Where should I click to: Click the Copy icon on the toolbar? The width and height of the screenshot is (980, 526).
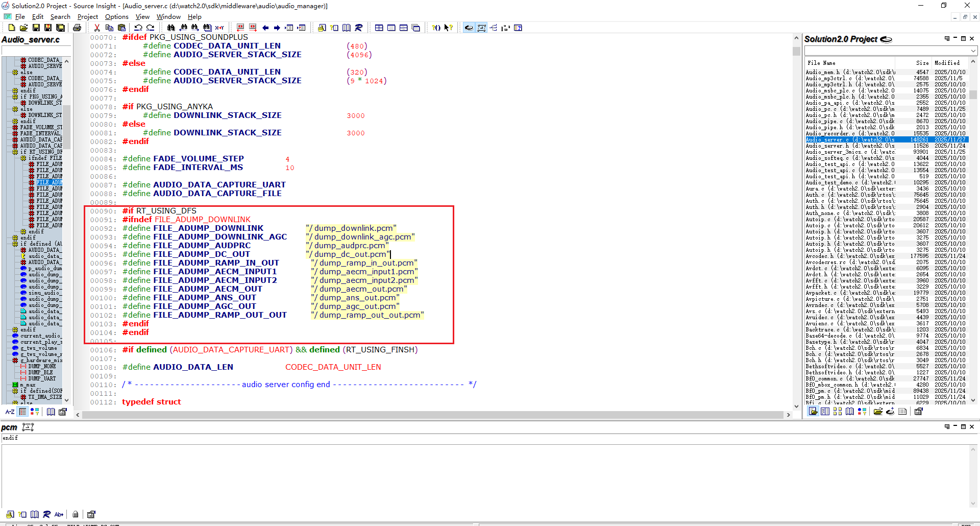click(x=109, y=28)
